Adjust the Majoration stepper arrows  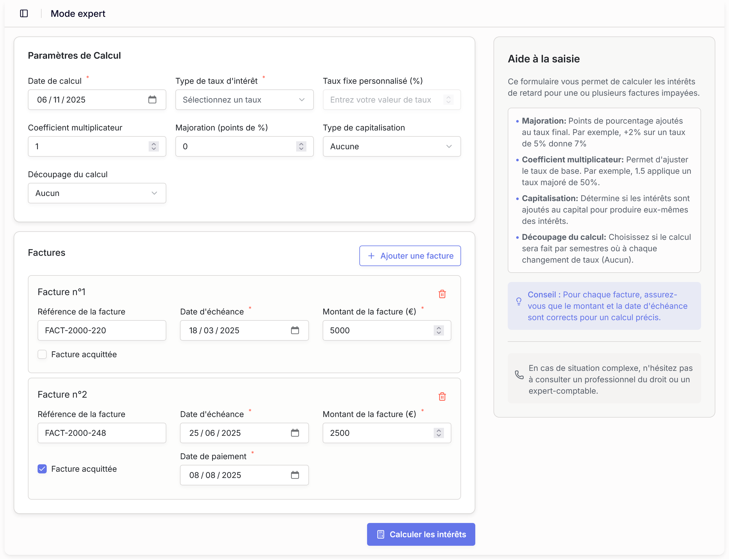(301, 146)
